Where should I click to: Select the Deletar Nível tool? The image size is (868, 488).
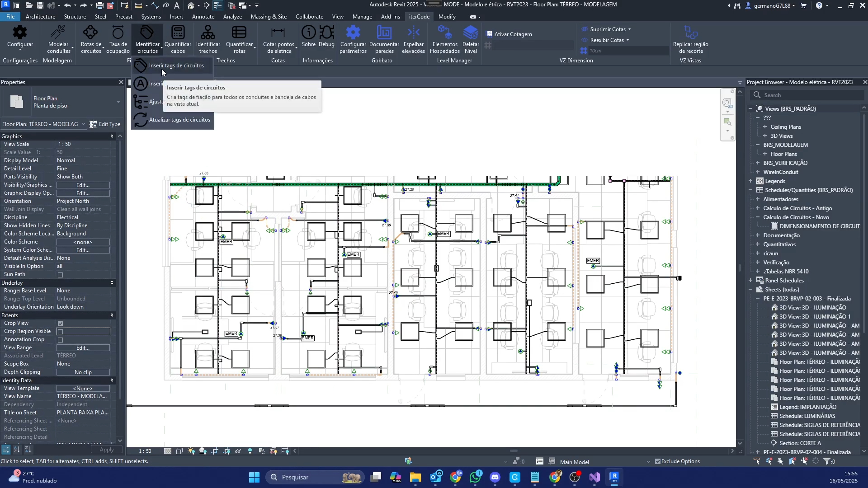pyautogui.click(x=471, y=33)
